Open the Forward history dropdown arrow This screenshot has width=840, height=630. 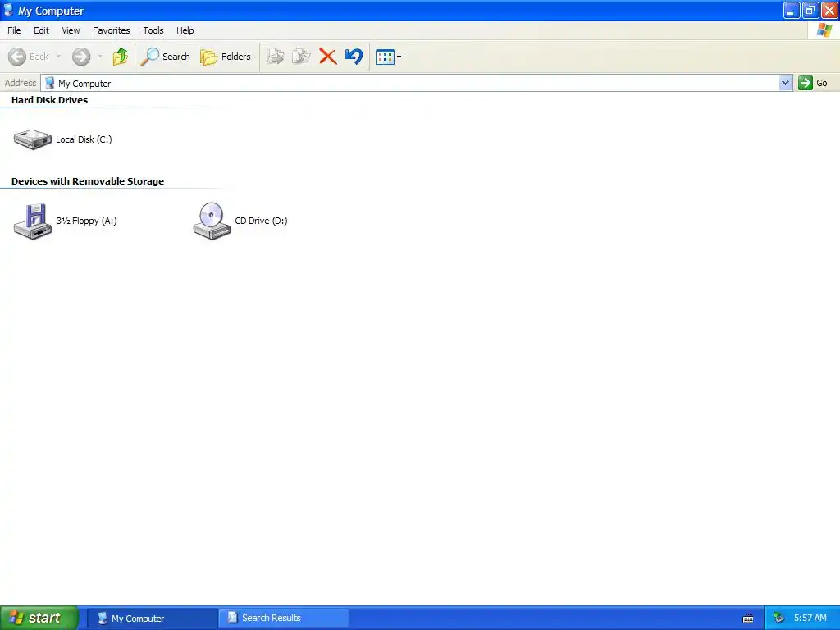pyautogui.click(x=100, y=57)
